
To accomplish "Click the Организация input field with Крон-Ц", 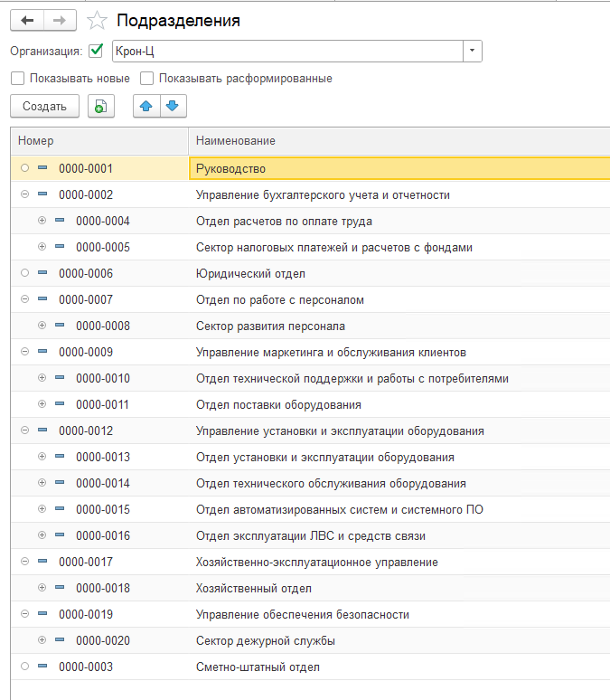I will [x=286, y=51].
